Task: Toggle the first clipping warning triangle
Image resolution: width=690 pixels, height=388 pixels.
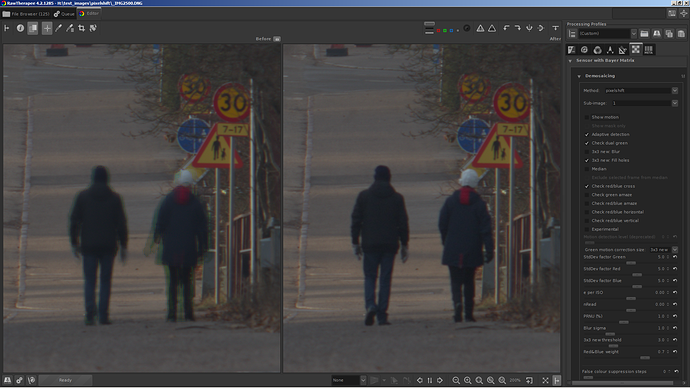Action: [481, 28]
